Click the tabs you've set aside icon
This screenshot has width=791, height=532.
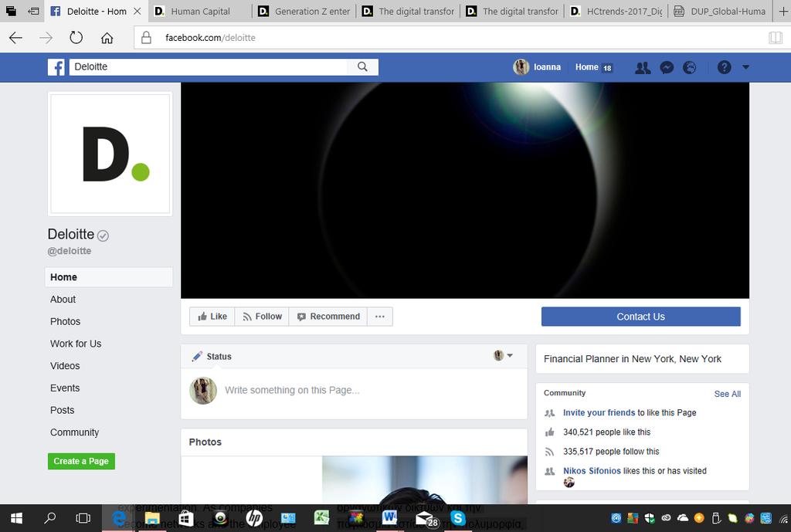[11, 11]
